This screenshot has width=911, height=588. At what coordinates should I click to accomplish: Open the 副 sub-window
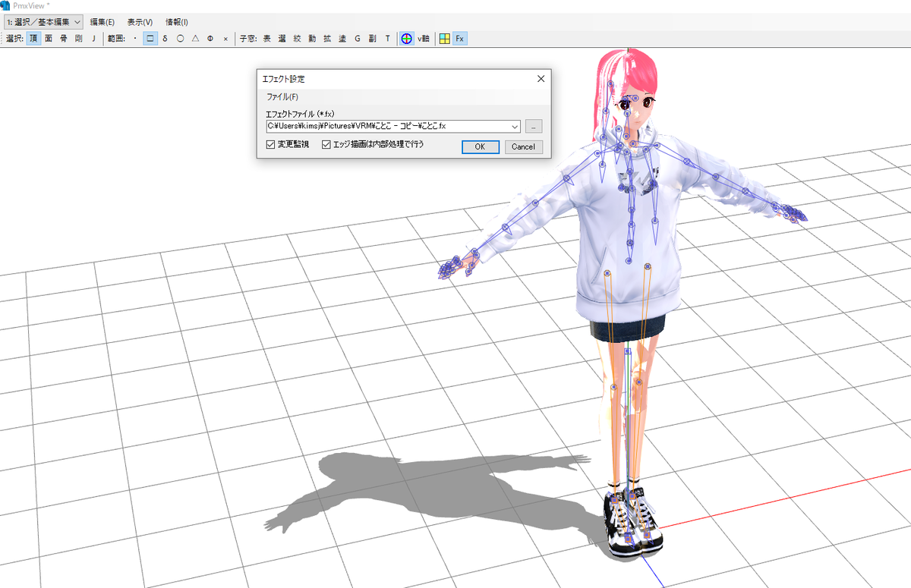click(373, 38)
